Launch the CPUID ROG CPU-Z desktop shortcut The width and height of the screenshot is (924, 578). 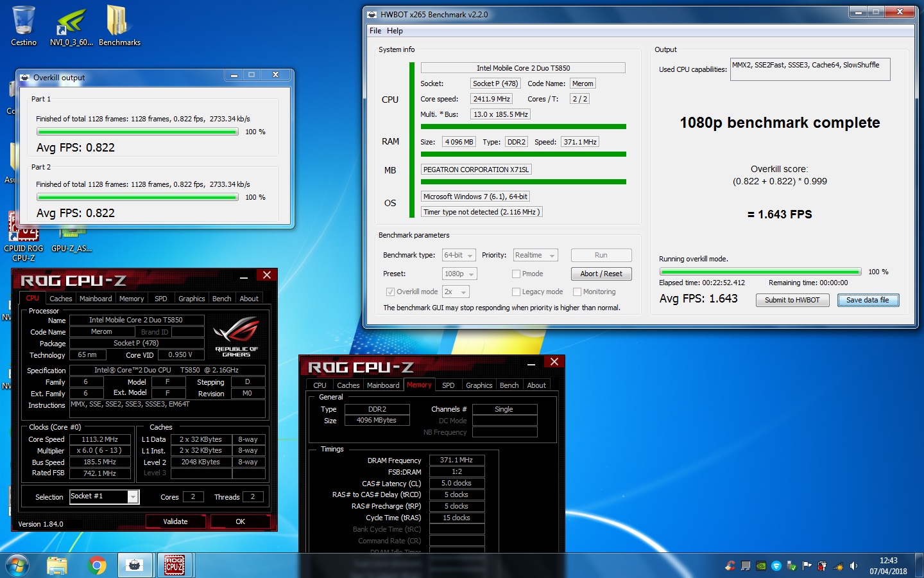(x=24, y=238)
